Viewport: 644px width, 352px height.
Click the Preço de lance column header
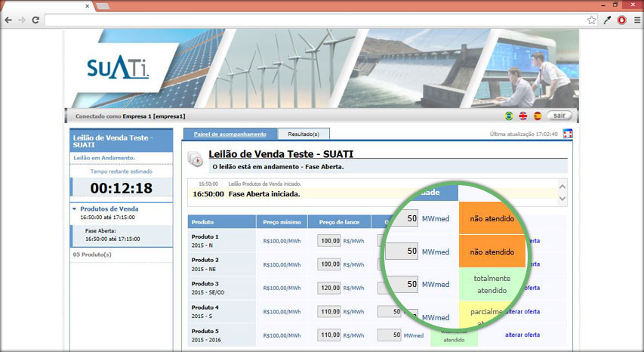pyautogui.click(x=339, y=222)
